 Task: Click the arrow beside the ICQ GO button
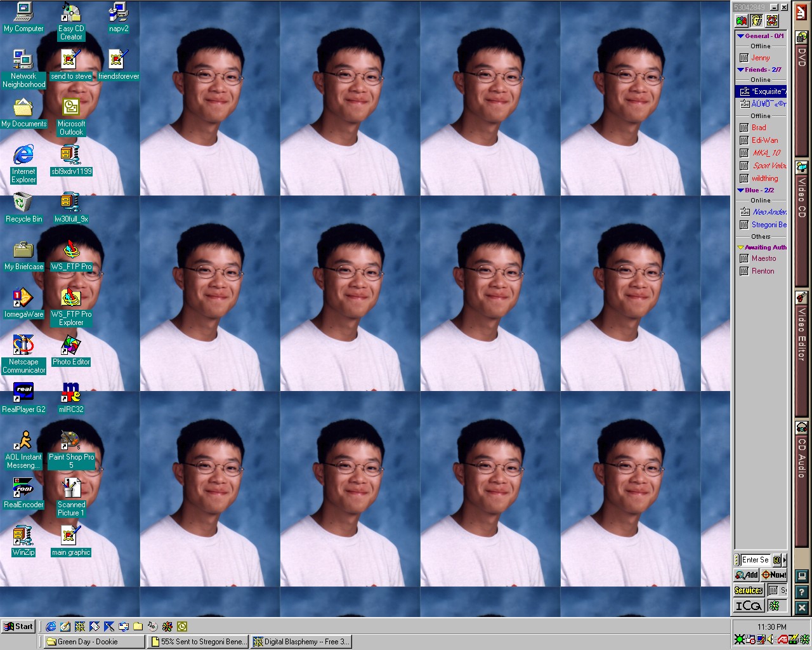(784, 560)
